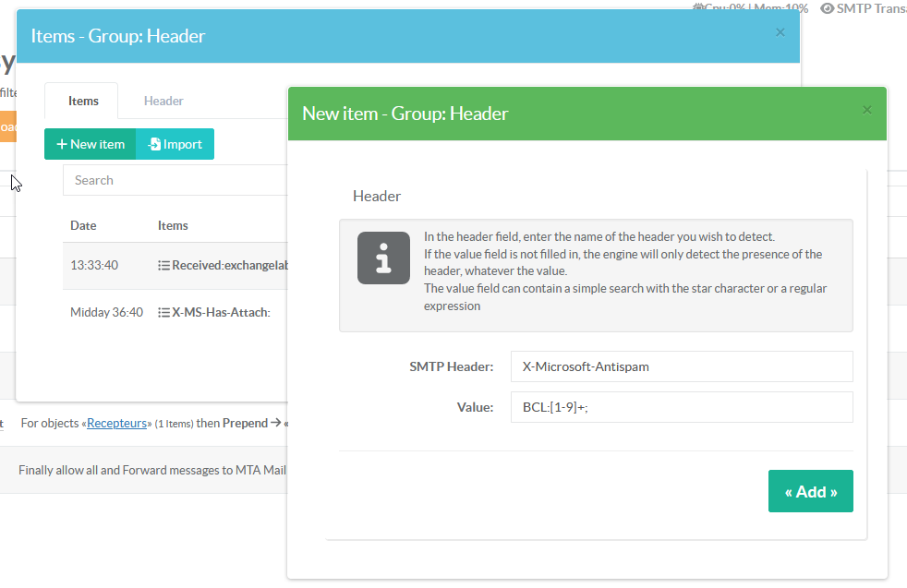Switch to the Items tab
Image resolution: width=907 pixels, height=588 pixels.
tap(83, 101)
